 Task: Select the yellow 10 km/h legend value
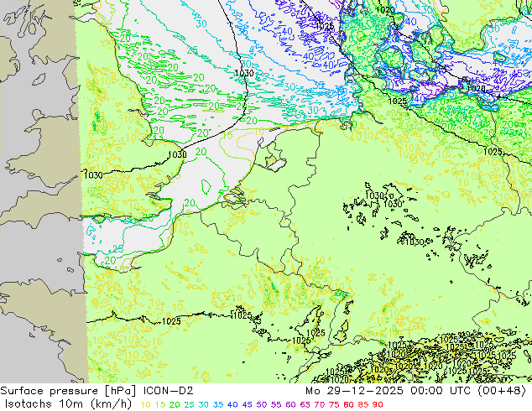[x=145, y=404]
